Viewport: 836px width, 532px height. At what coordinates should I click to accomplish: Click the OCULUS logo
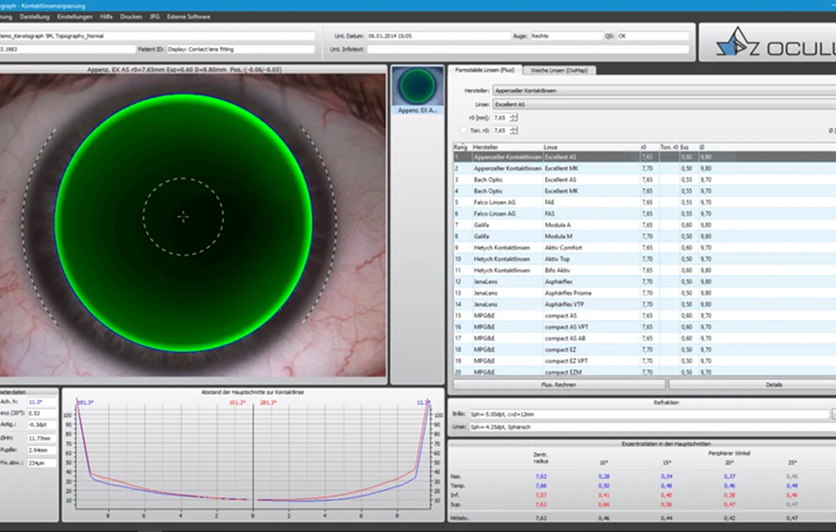click(x=775, y=42)
